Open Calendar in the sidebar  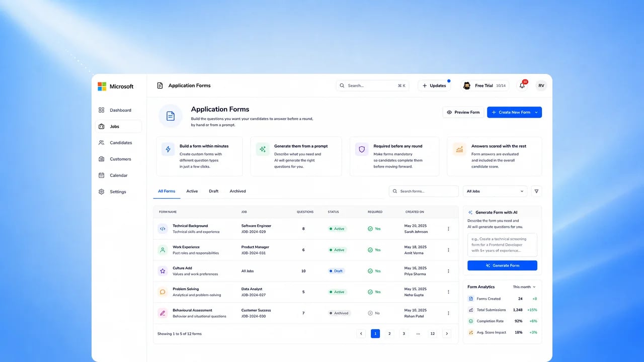[118, 175]
